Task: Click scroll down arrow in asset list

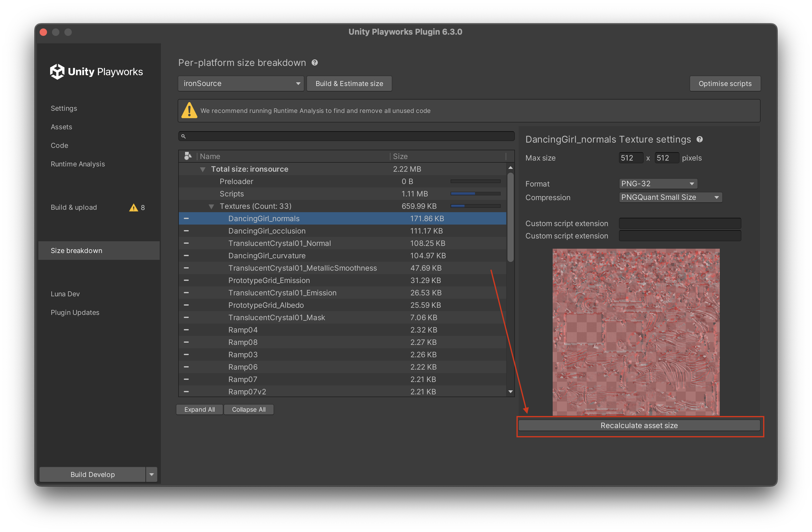Action: [510, 392]
